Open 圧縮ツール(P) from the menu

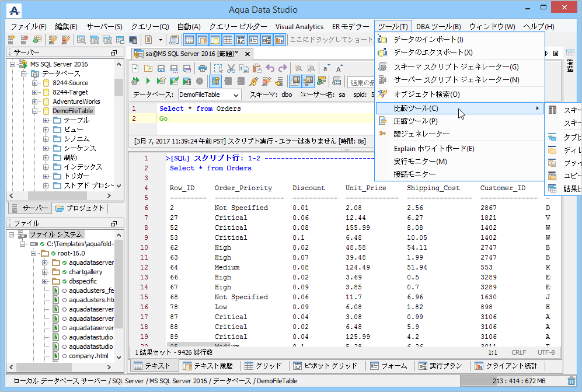click(x=415, y=121)
